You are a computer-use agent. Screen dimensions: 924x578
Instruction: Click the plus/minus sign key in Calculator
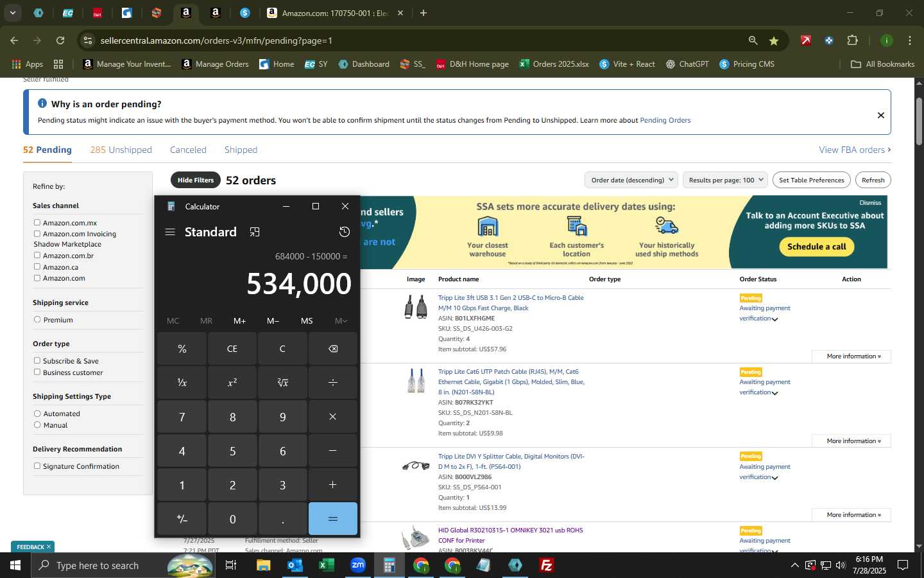182,519
